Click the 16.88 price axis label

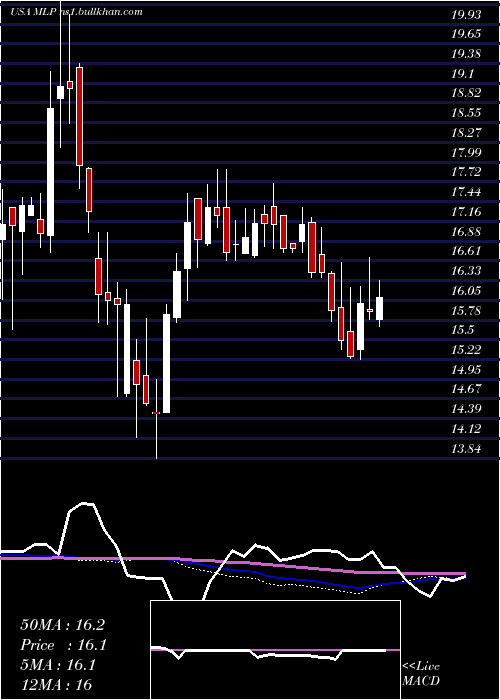click(x=467, y=231)
